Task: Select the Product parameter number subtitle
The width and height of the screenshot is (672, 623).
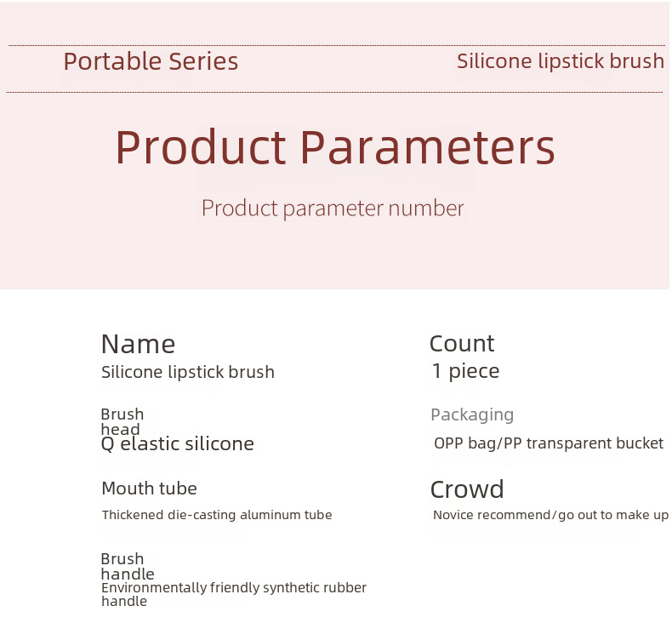Action: (x=333, y=209)
